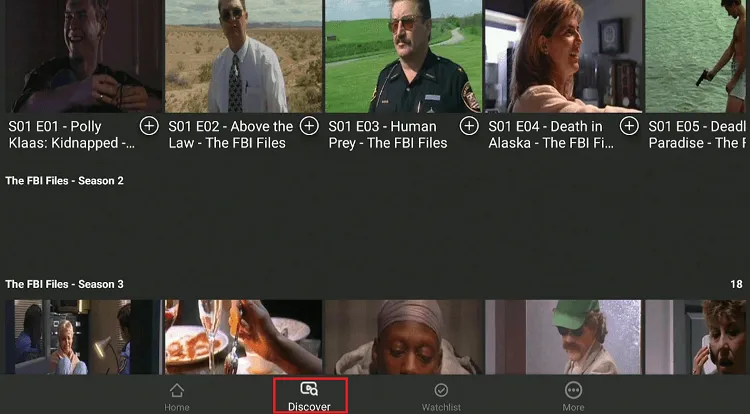Play S01 E03 Human Prey sheriff thumbnail
Viewport: 750px width, 414px height.
pyautogui.click(x=404, y=56)
